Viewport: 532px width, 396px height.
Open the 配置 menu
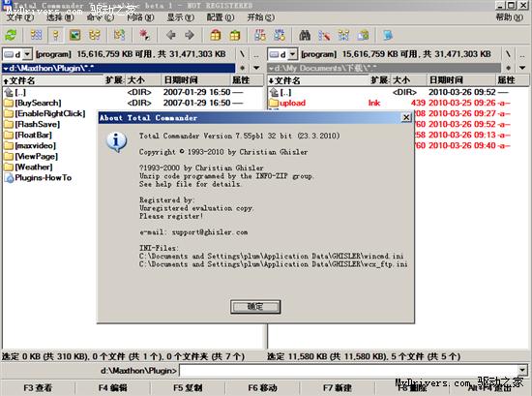(221, 17)
